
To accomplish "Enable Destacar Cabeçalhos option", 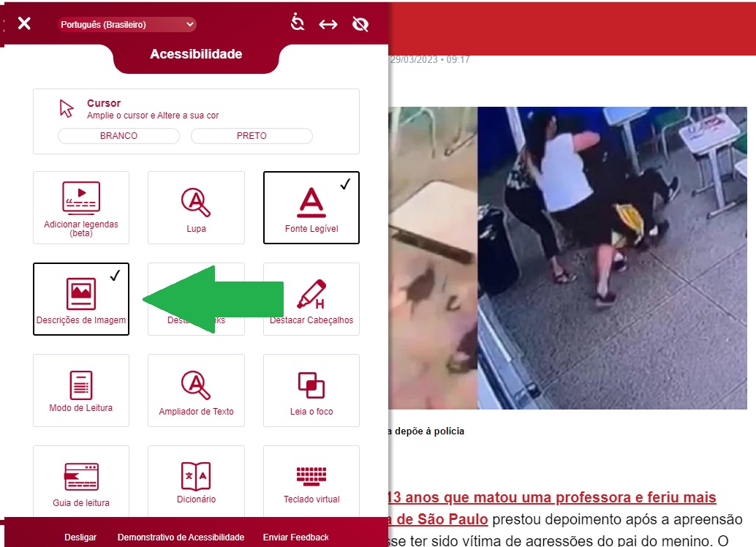I will [x=311, y=299].
